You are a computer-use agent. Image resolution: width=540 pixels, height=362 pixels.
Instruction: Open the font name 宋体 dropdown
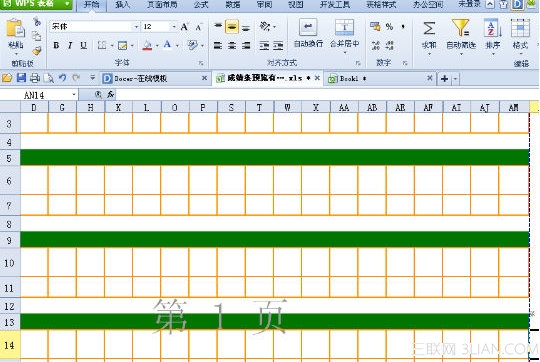coord(136,27)
